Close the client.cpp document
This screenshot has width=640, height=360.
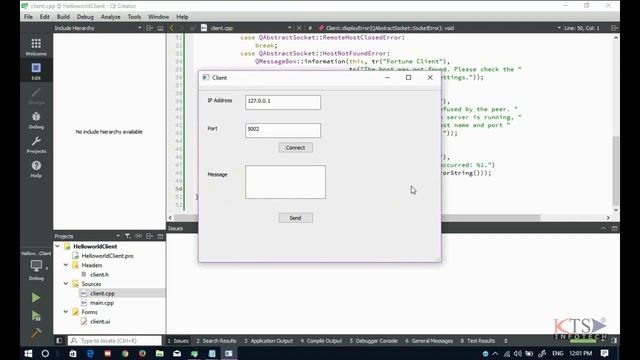tap(299, 28)
